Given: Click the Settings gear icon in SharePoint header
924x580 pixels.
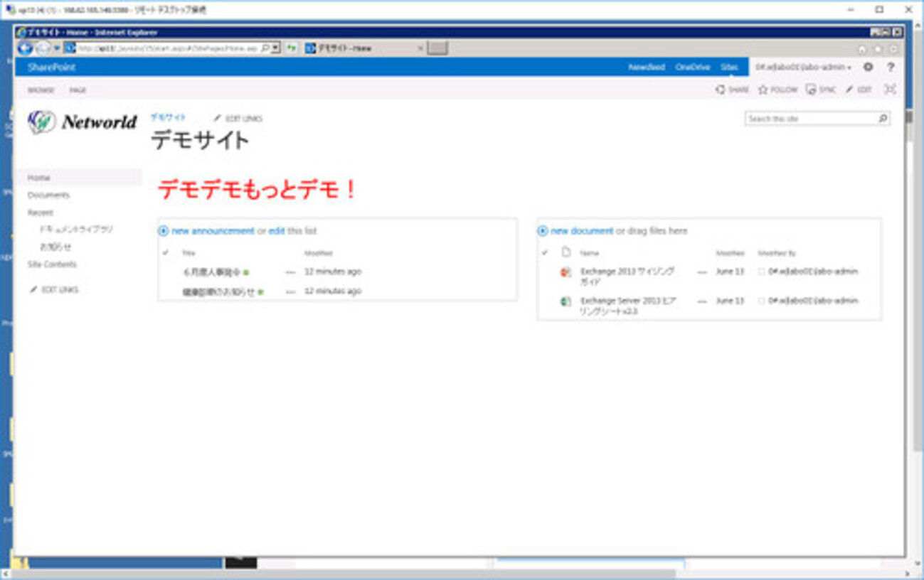Looking at the screenshot, I should (x=868, y=68).
